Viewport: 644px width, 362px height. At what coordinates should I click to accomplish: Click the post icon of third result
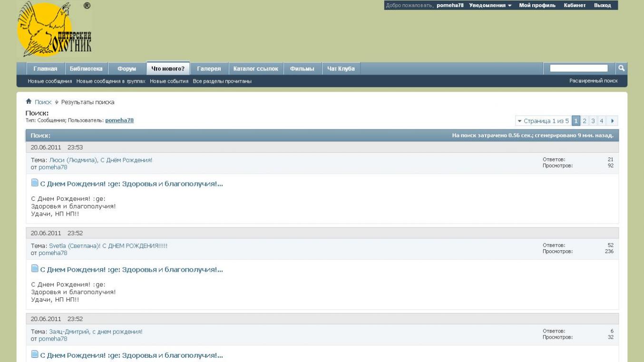(34, 354)
